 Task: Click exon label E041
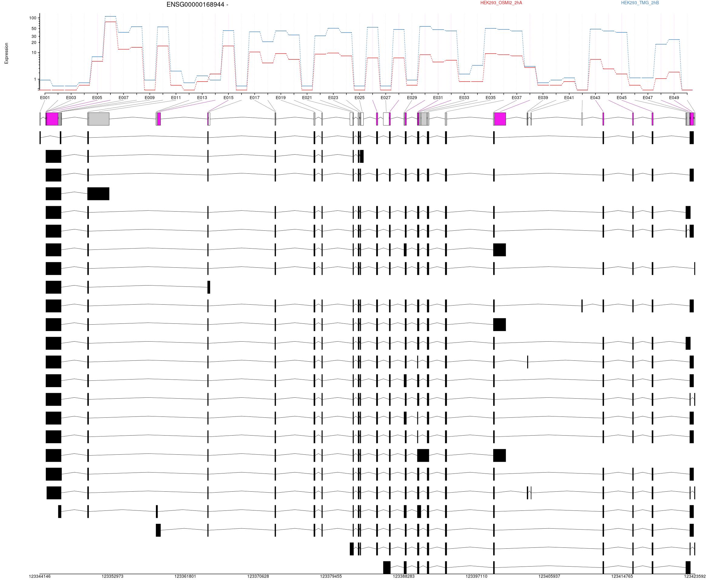[x=569, y=98]
